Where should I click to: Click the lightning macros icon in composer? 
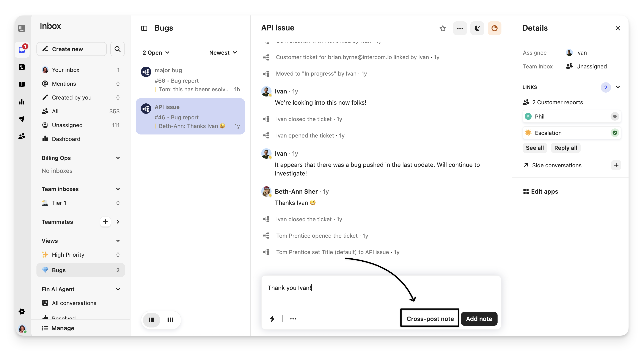point(272,318)
